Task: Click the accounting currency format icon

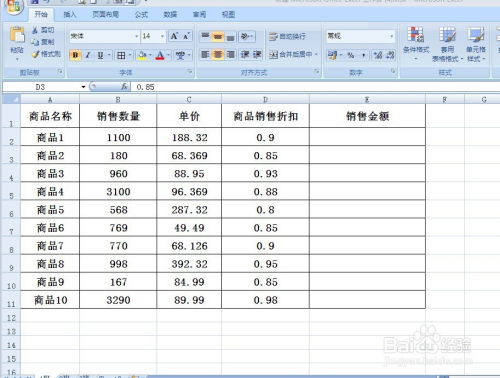Action: pos(332,55)
